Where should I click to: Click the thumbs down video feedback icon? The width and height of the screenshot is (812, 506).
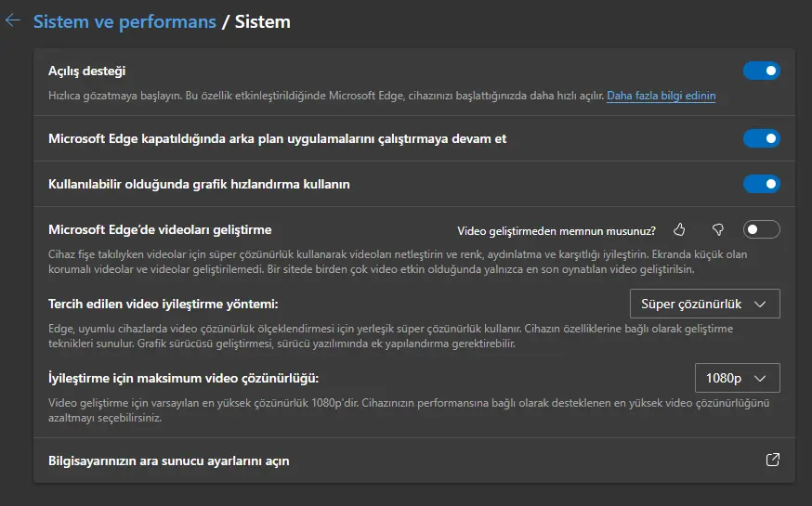pos(718,229)
